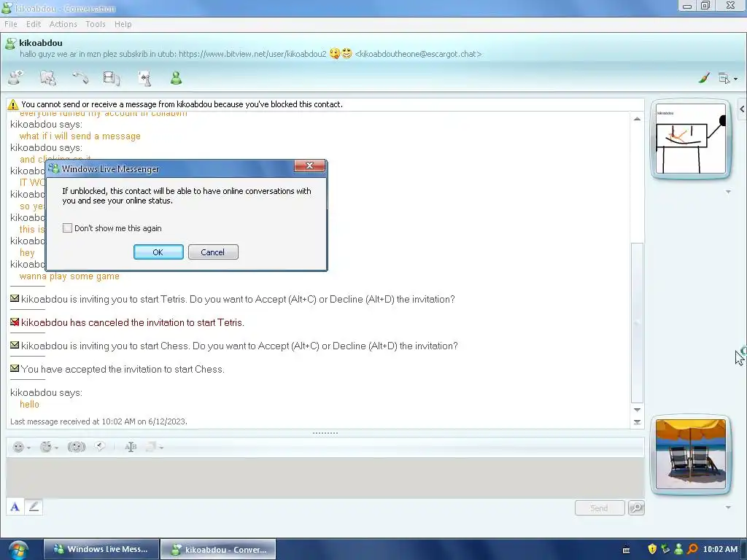Select the handwriting mode pen icon
The image size is (747, 560).
tap(34, 507)
